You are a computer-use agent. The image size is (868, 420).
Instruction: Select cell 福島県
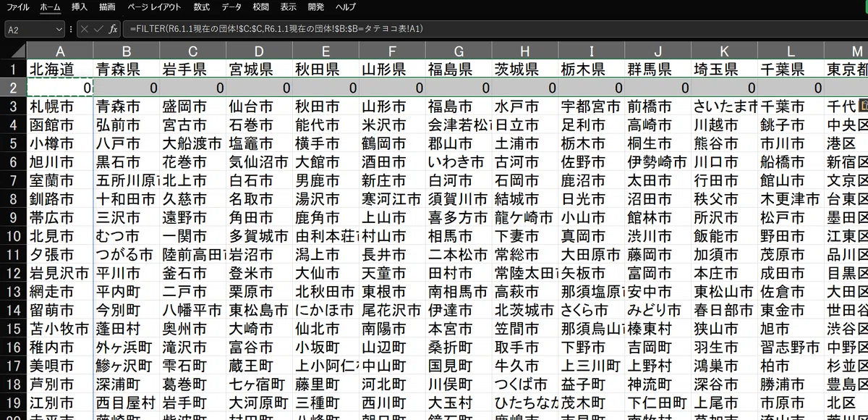(x=459, y=69)
